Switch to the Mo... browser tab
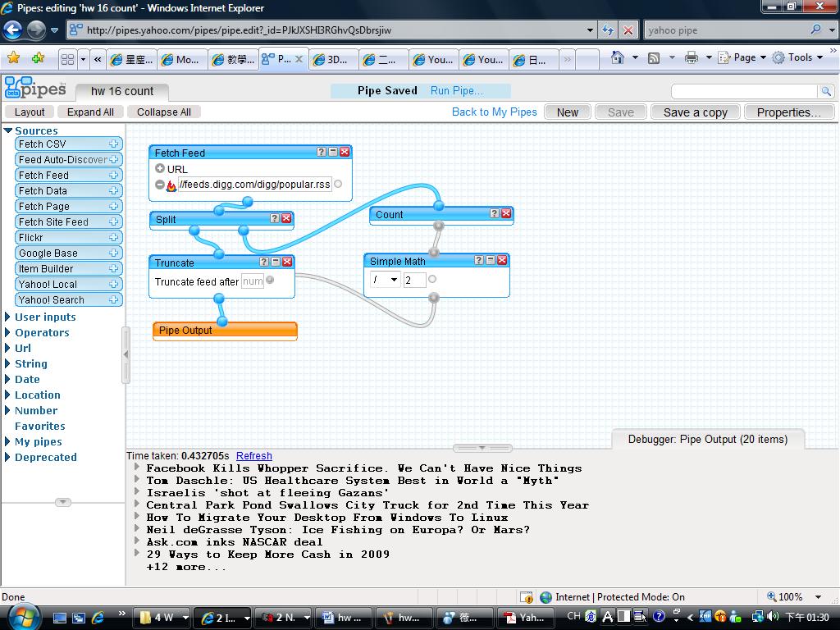Image resolution: width=840 pixels, height=630 pixels. [181, 59]
